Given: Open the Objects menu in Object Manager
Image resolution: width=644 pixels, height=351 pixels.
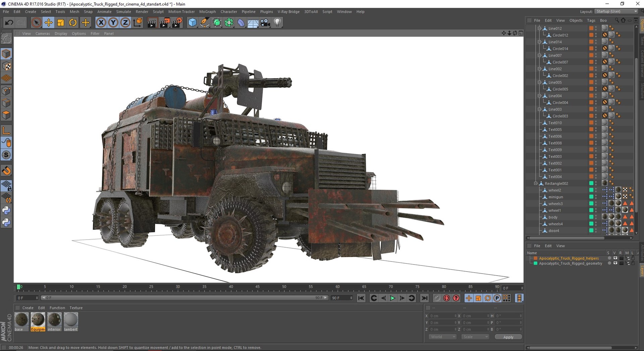Looking at the screenshot, I should point(576,20).
